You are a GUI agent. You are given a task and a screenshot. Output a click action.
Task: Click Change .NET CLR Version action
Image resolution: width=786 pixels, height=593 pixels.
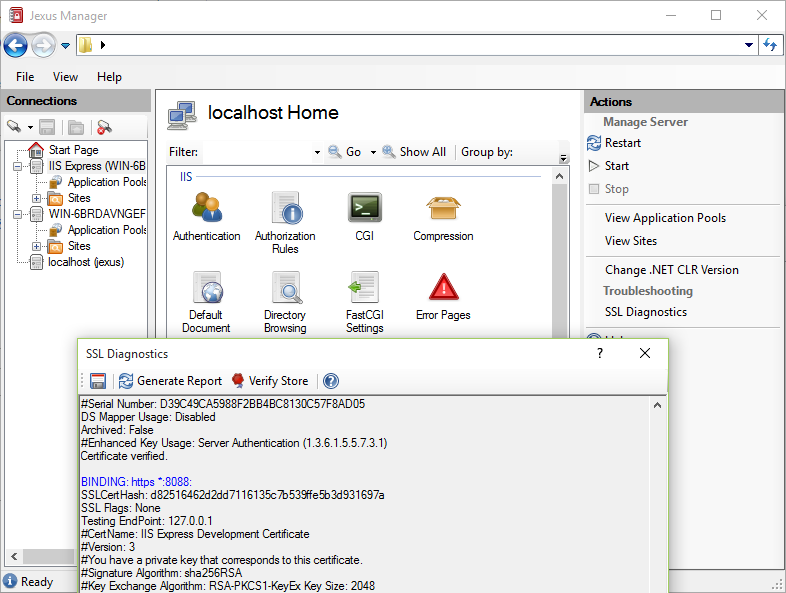click(672, 270)
